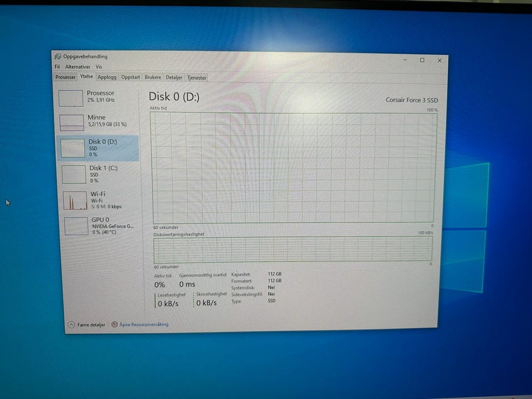Open the Oppstart tab
The image size is (532, 399).
click(x=131, y=78)
